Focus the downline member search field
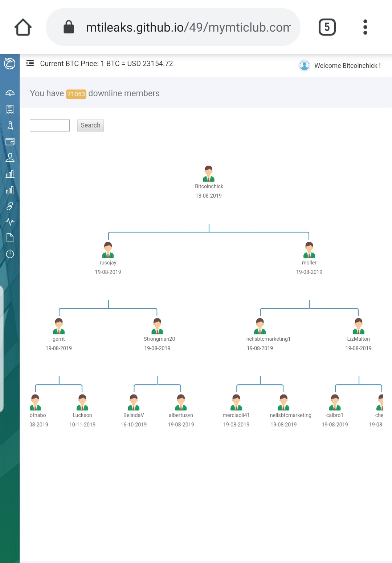The width and height of the screenshot is (392, 563). [50, 125]
